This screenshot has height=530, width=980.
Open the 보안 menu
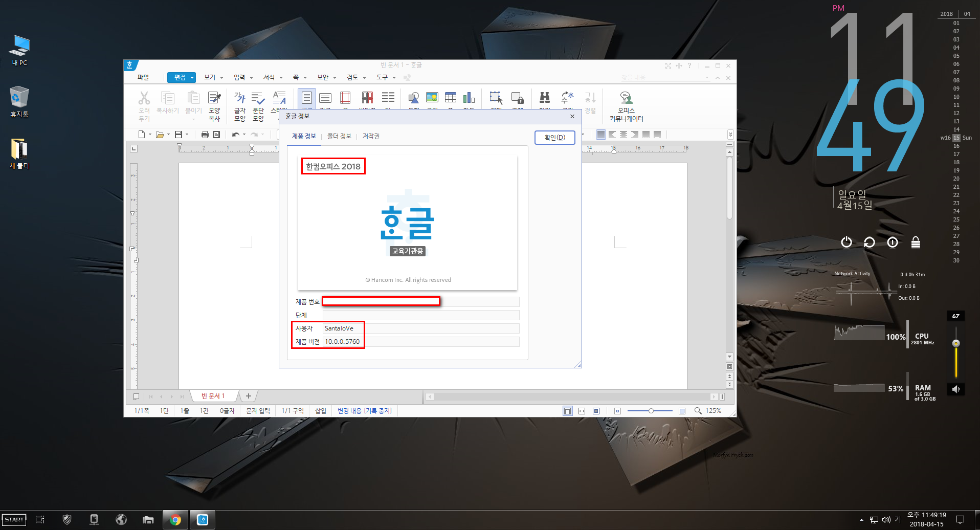(x=323, y=77)
